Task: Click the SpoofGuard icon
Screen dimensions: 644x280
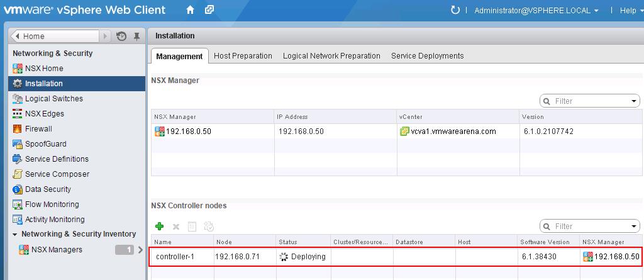Action: click(17, 144)
